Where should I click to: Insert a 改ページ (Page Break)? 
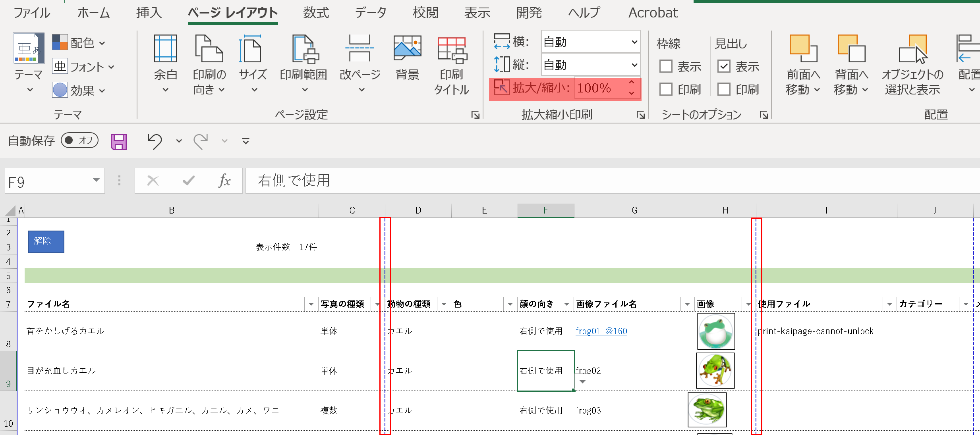coord(359,64)
